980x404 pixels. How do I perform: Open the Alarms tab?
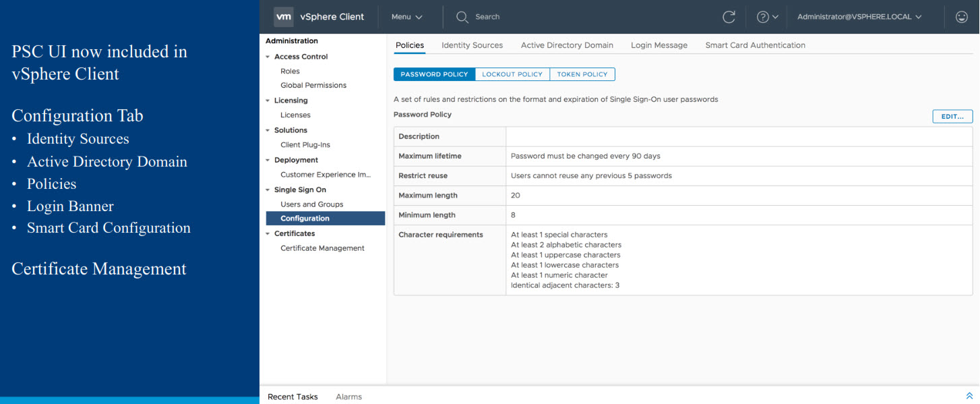[348, 397]
